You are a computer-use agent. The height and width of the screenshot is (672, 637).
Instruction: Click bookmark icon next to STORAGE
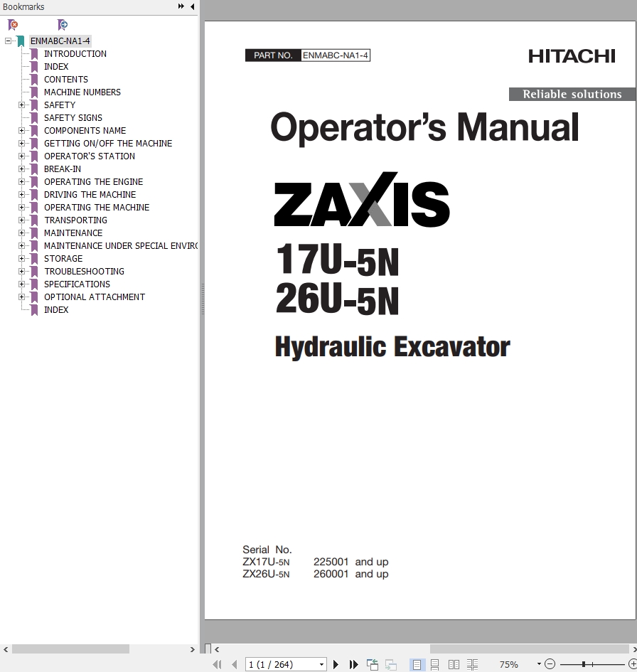34,258
